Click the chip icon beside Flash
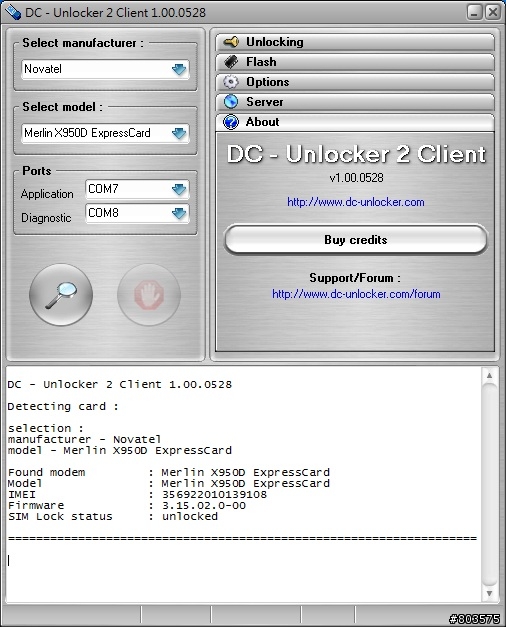 (x=231, y=62)
